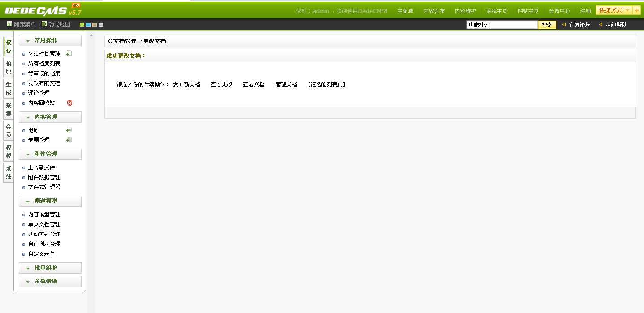The image size is (644, 313).
Task: Open 文件式管理器 in the sidebar
Action: click(x=44, y=187)
